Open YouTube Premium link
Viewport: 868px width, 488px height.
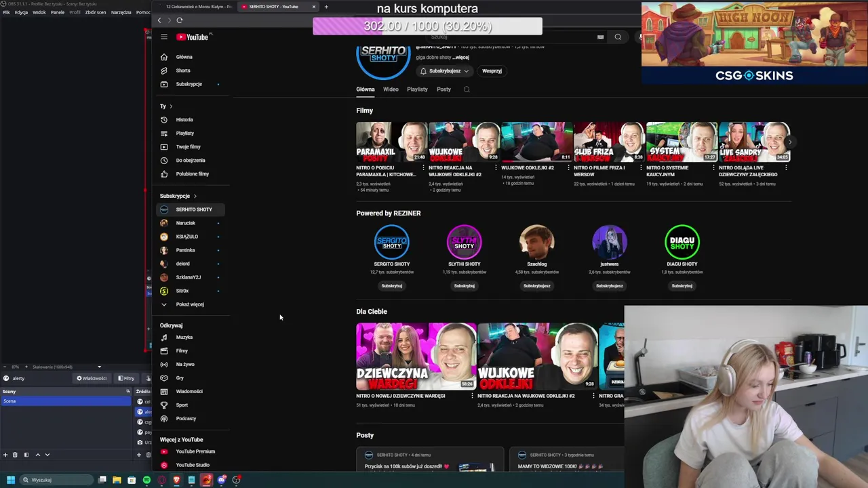(x=195, y=451)
